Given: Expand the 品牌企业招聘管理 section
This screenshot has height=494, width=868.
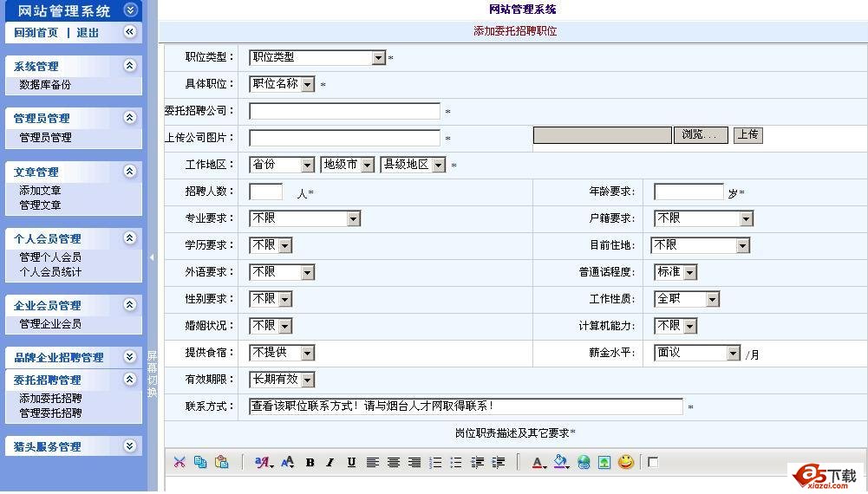Looking at the screenshot, I should [129, 357].
